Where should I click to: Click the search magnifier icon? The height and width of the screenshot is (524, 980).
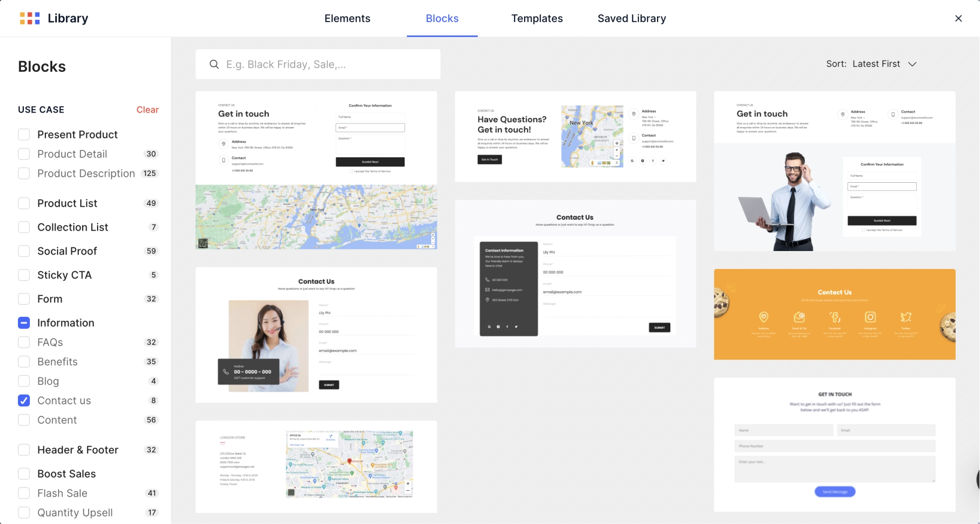pyautogui.click(x=214, y=64)
